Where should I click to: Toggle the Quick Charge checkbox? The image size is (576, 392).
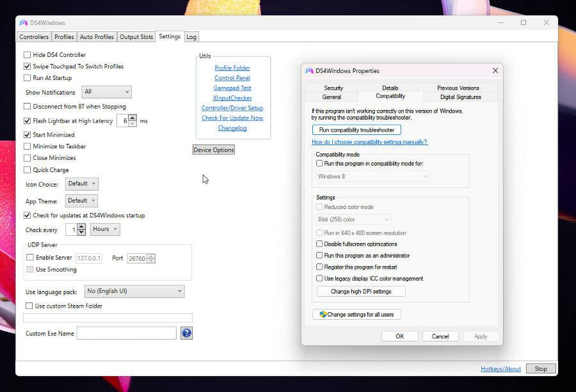pos(28,170)
